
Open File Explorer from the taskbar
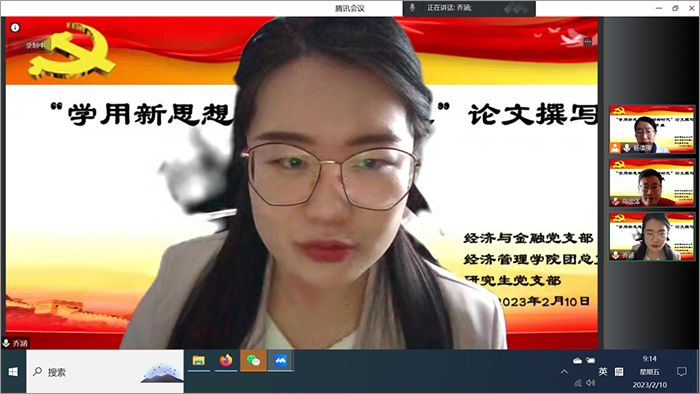click(x=199, y=361)
